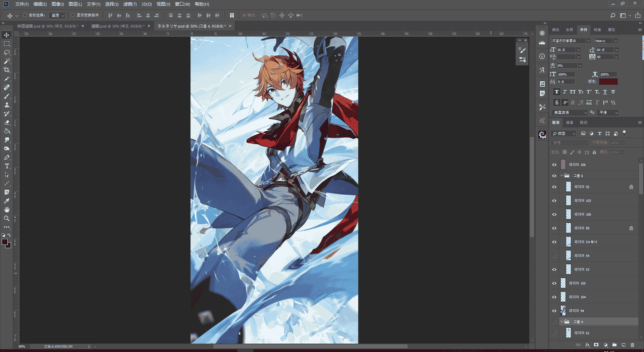Select the Magic Wand tool

(7, 61)
